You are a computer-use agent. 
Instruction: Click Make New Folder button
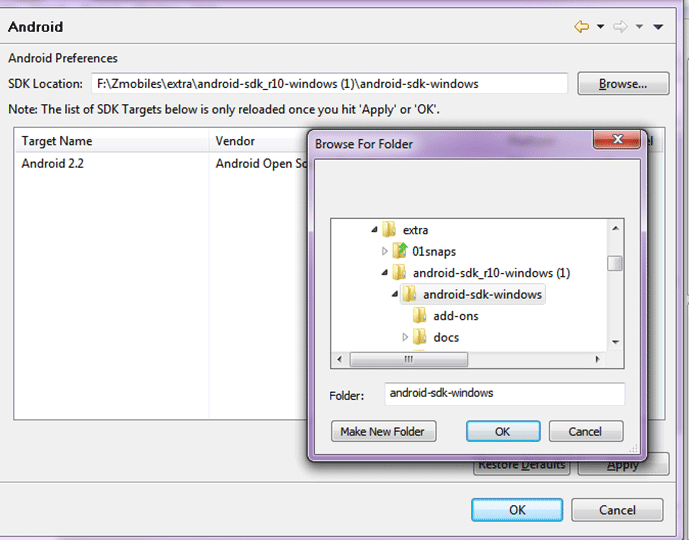pyautogui.click(x=384, y=431)
